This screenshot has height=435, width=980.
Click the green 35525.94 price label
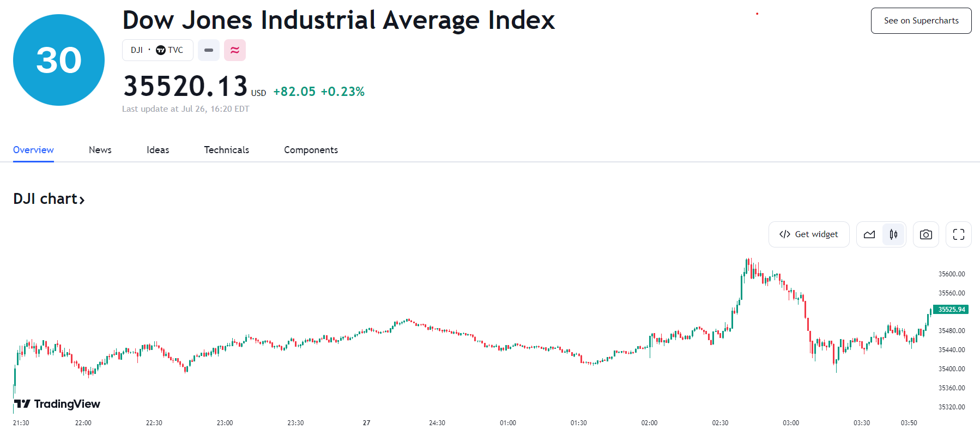pyautogui.click(x=951, y=310)
